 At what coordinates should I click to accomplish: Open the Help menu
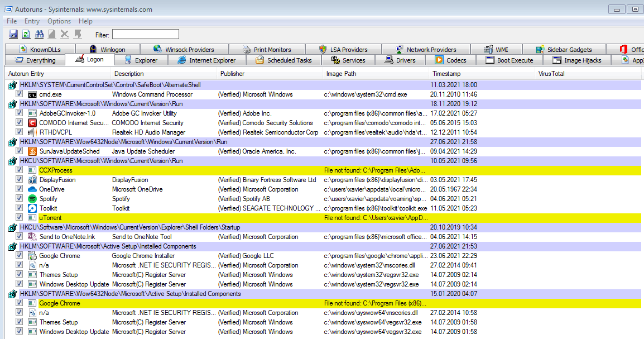coord(85,21)
